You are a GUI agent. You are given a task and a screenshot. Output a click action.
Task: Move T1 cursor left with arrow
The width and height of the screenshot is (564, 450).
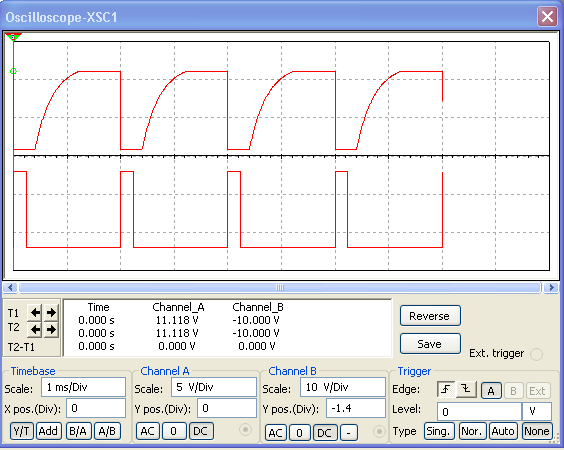pyautogui.click(x=35, y=312)
